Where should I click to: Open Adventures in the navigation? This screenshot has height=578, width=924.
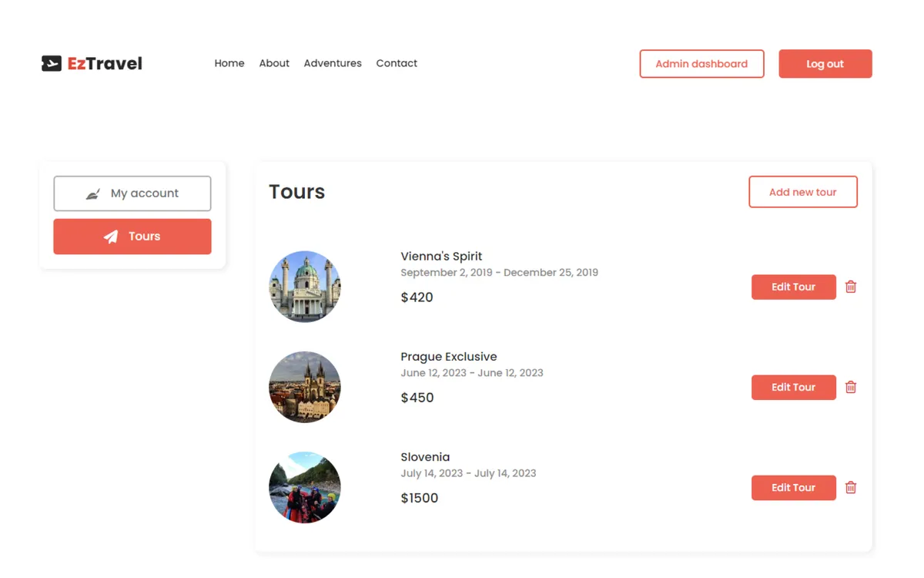[x=333, y=63]
